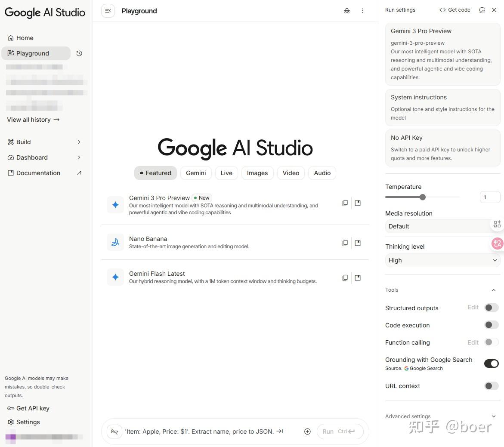The width and height of the screenshot is (504, 447).
Task: Click the Gemini 3 Pro Preview sparkle icon
Action: [115, 205]
